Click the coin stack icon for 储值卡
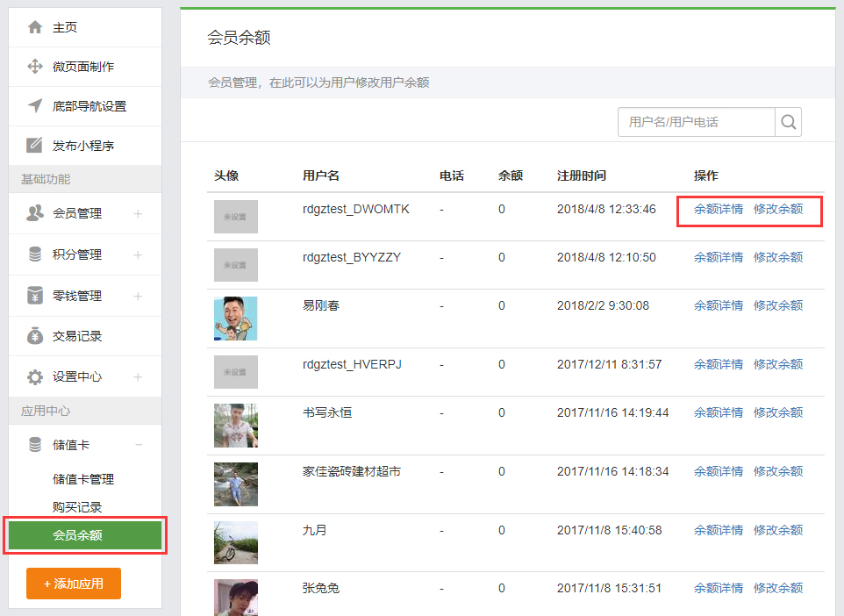This screenshot has height=616, width=844. [35, 445]
